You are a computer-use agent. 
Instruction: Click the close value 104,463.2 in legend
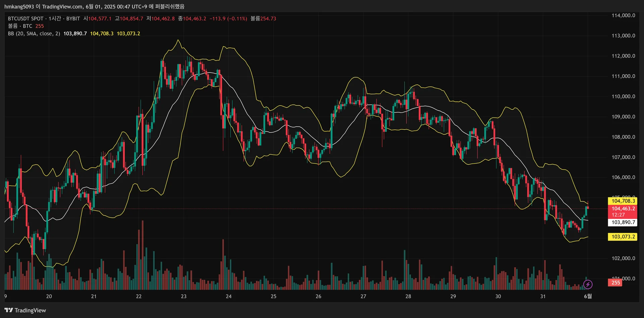click(x=195, y=18)
